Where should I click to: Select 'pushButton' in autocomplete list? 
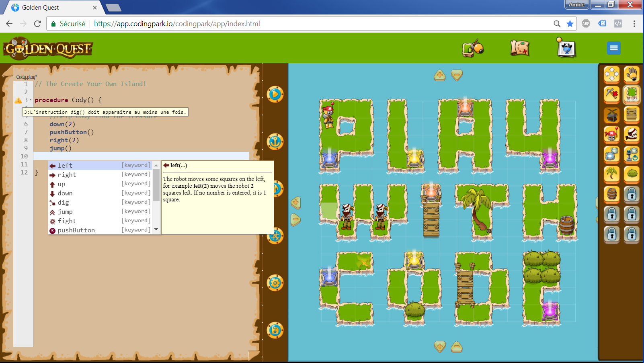coord(76,230)
